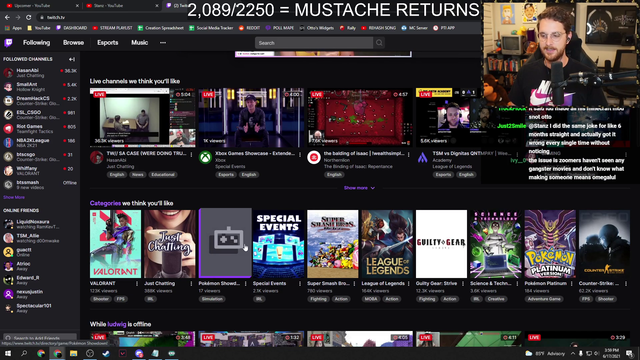Click the News tag on HasanAbi stream

point(138,175)
